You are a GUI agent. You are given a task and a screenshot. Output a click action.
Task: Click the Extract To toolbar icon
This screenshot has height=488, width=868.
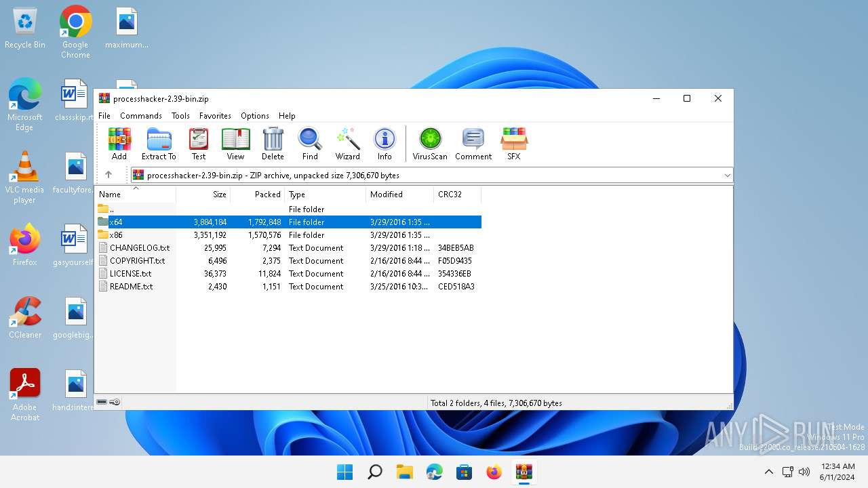(159, 144)
